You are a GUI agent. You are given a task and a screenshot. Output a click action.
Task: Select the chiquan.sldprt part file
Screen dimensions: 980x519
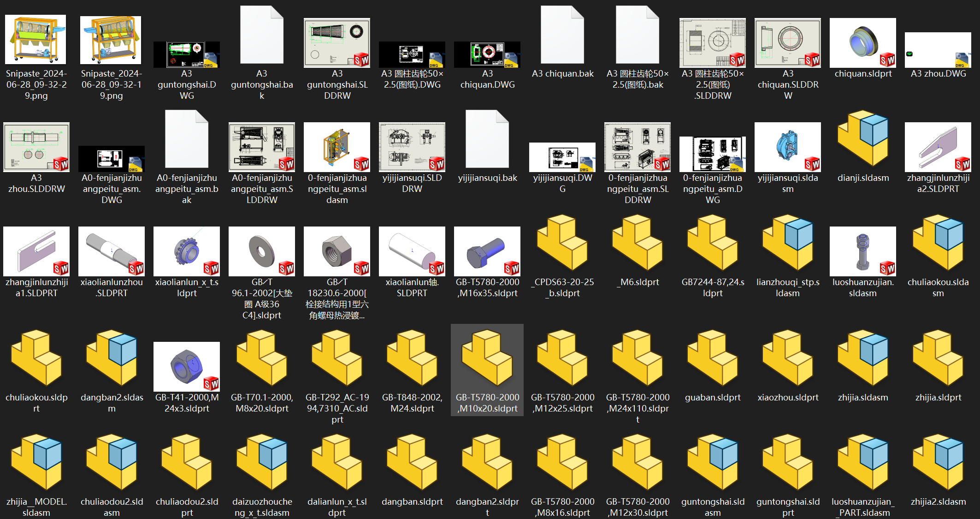(862, 43)
